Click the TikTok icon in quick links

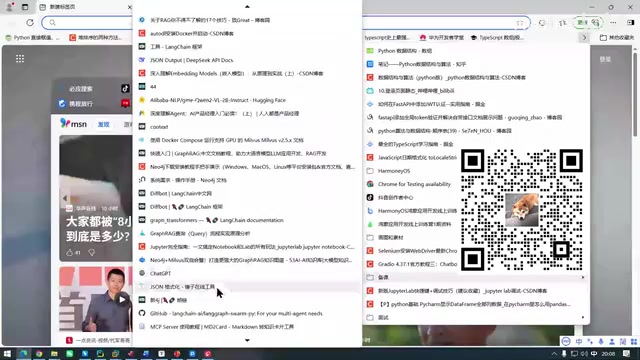125,89
